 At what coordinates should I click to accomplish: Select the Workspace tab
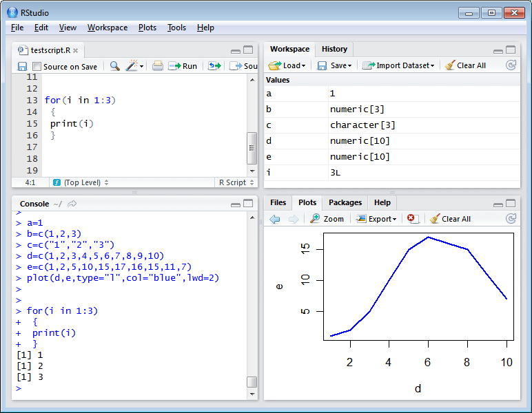(289, 49)
